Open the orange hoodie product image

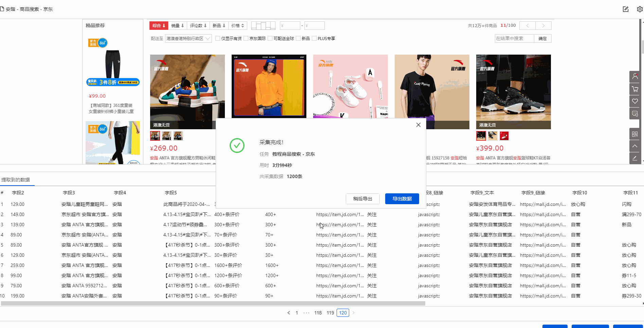pyautogui.click(x=269, y=86)
